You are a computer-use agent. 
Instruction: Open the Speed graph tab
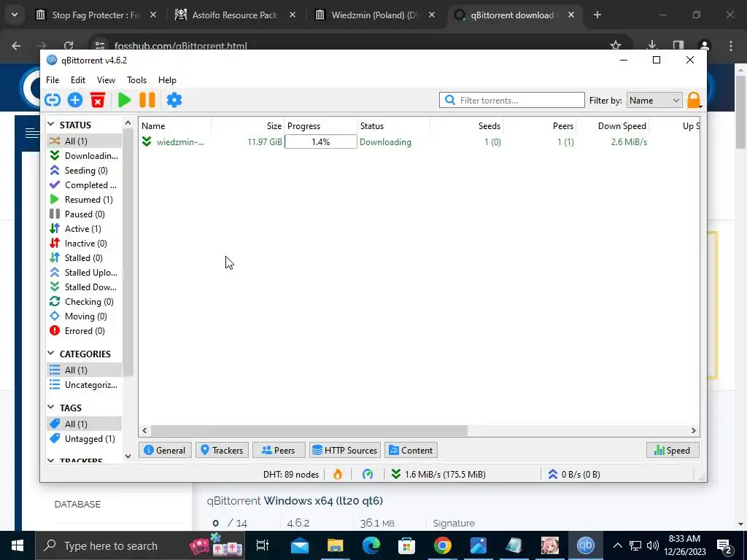(x=673, y=450)
